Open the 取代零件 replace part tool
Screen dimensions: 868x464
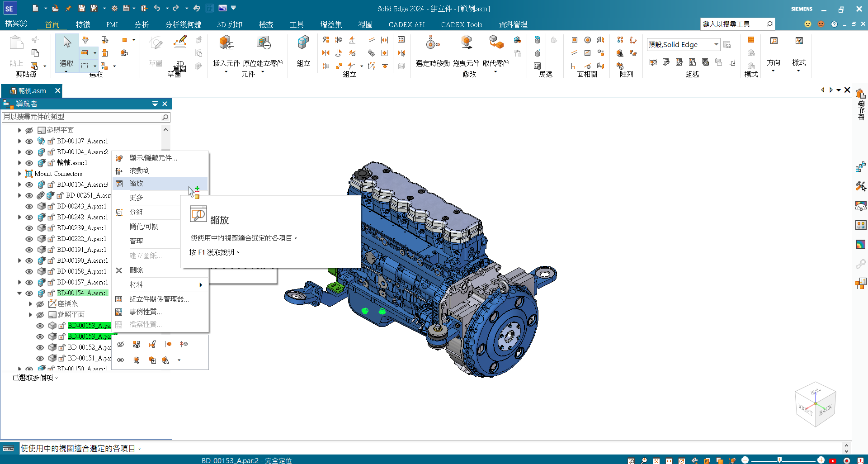496,51
